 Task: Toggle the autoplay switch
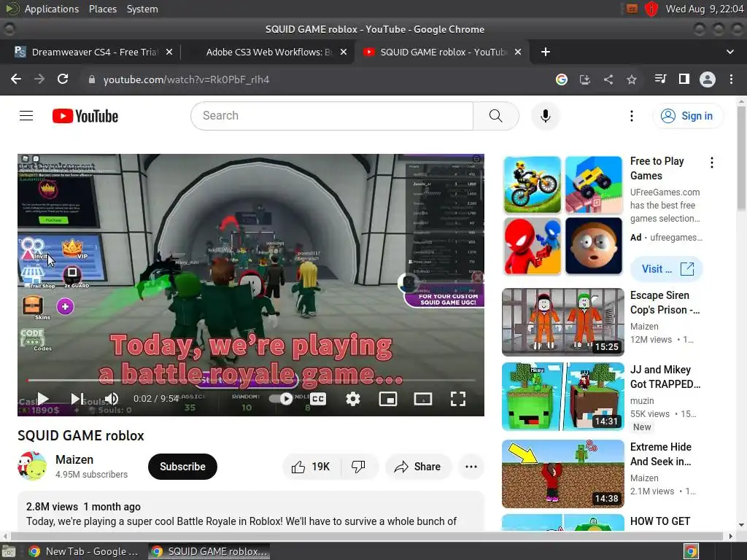pos(281,399)
